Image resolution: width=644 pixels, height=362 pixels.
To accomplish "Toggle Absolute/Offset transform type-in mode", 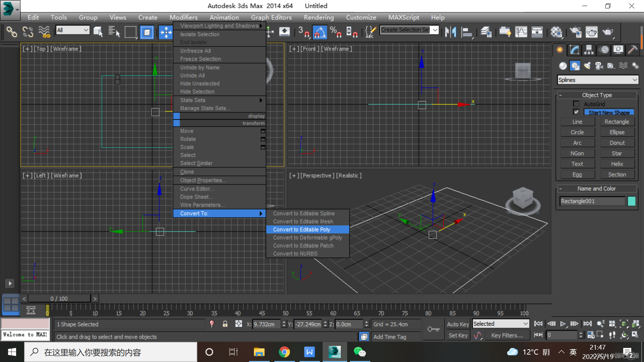I will pos(238,324).
